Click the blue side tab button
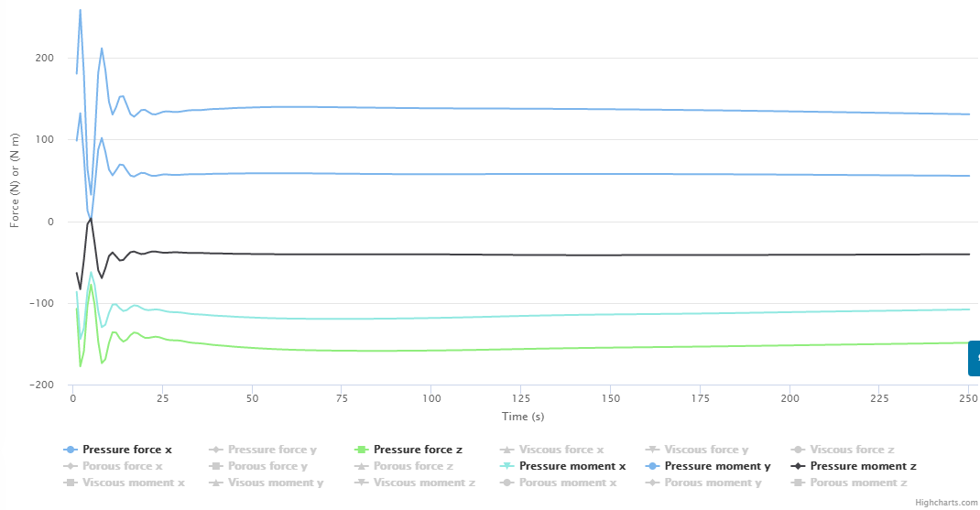The width and height of the screenshot is (980, 510). click(975, 358)
